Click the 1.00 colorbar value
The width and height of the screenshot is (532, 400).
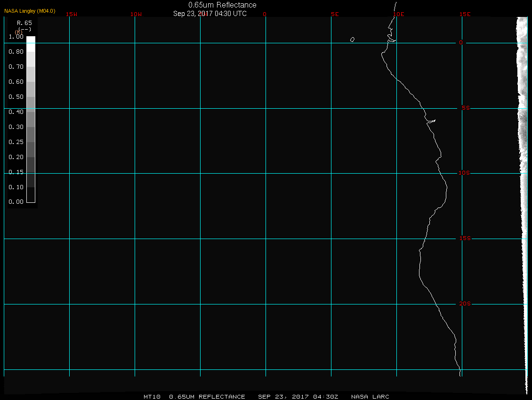click(16, 37)
